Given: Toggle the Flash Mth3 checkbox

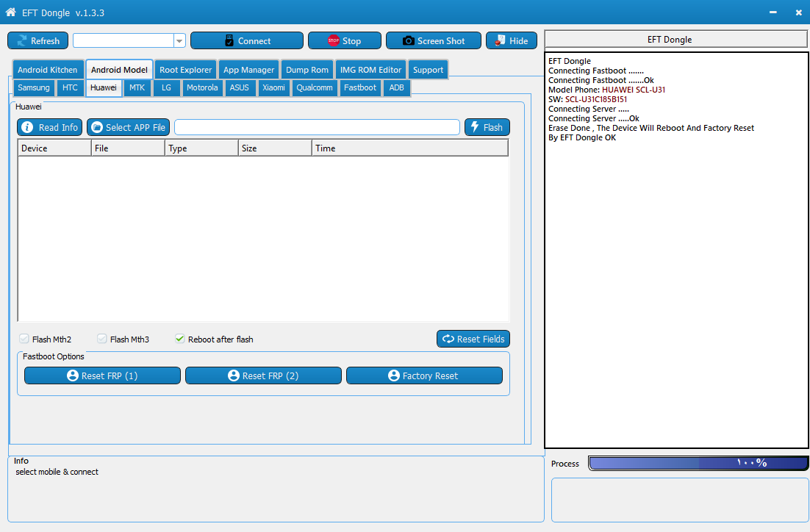Looking at the screenshot, I should coord(101,339).
